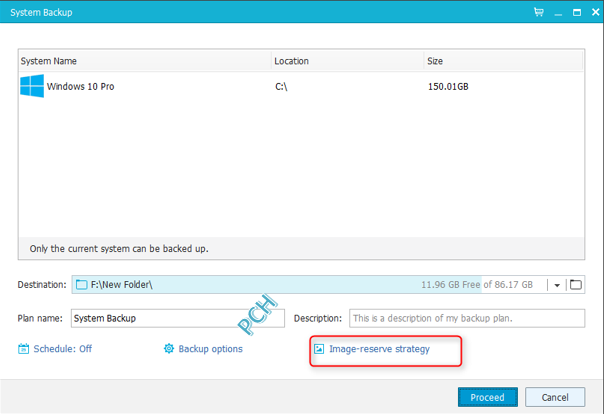Open Image-reserve strategy link
The height and width of the screenshot is (414, 604).
click(x=379, y=349)
